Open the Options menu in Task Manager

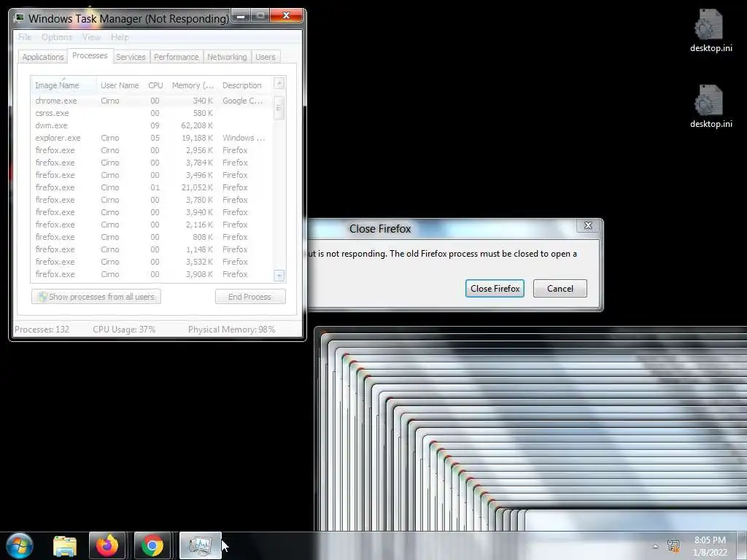tap(57, 37)
